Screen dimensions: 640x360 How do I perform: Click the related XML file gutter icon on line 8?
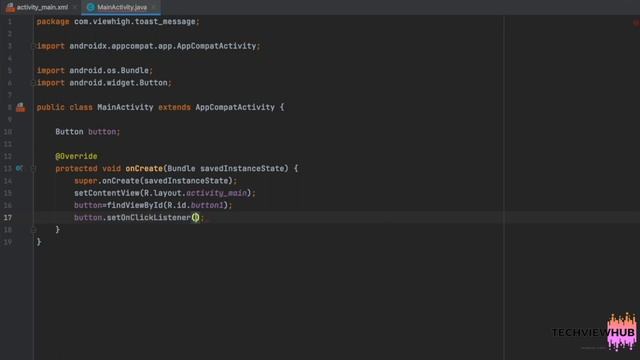[x=20, y=107]
